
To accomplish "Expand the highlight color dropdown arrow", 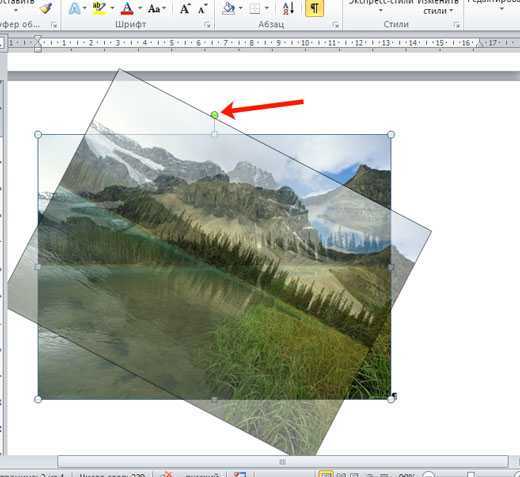I will pos(112,8).
